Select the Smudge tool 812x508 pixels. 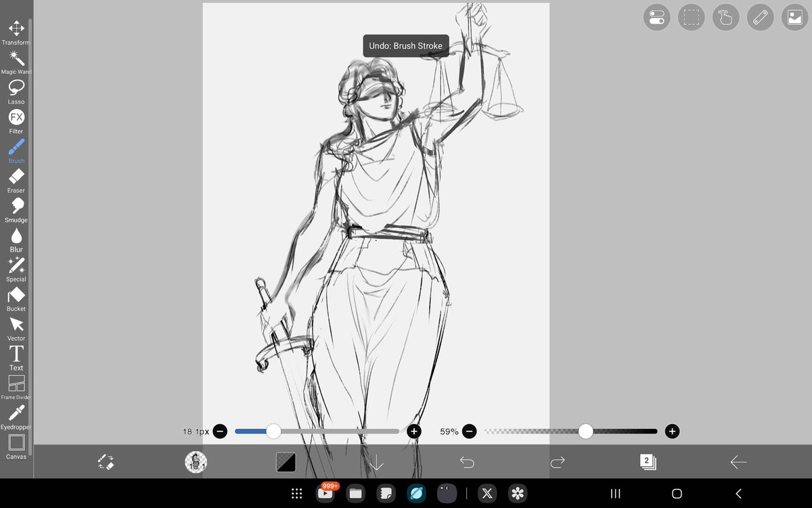point(16,210)
